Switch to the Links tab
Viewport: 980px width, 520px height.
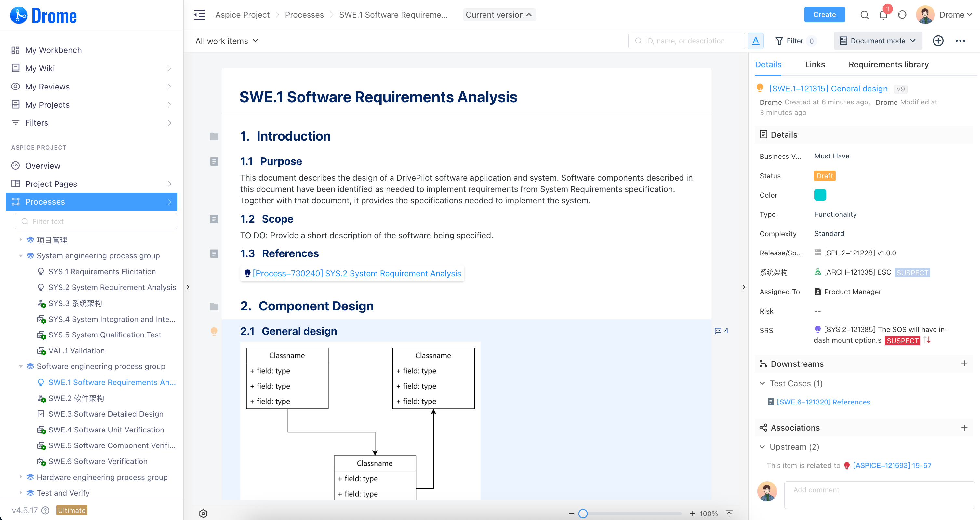point(814,64)
